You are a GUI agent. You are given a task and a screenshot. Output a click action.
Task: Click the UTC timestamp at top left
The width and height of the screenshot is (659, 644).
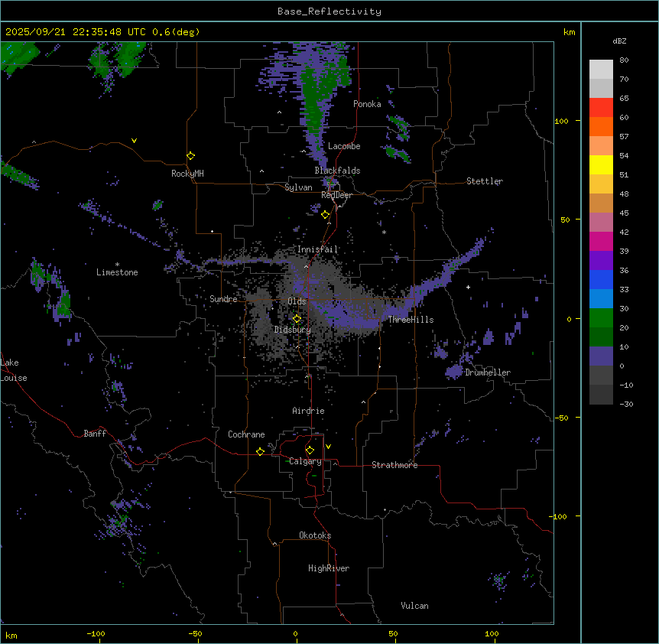coord(102,32)
